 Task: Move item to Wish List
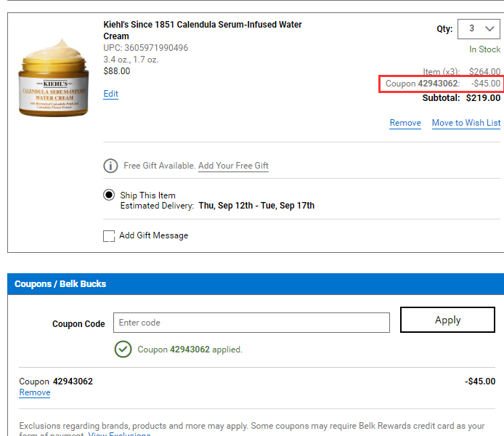[466, 123]
